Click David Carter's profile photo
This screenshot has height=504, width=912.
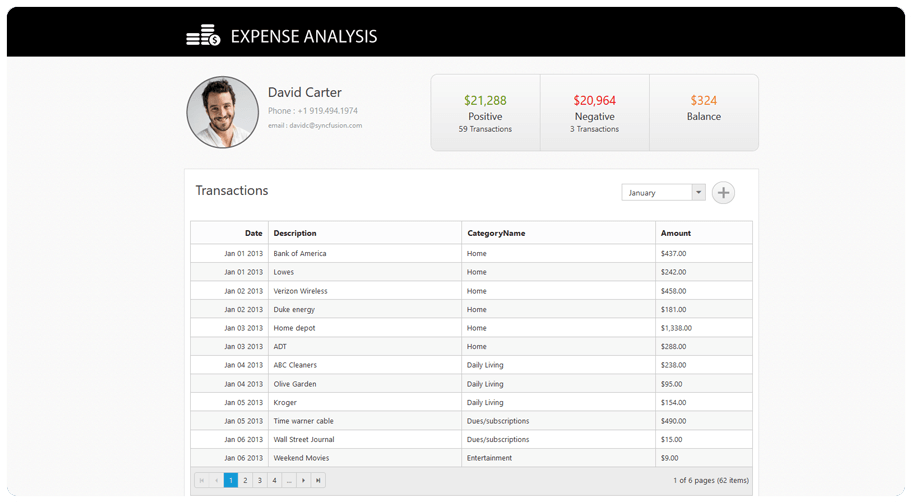223,112
